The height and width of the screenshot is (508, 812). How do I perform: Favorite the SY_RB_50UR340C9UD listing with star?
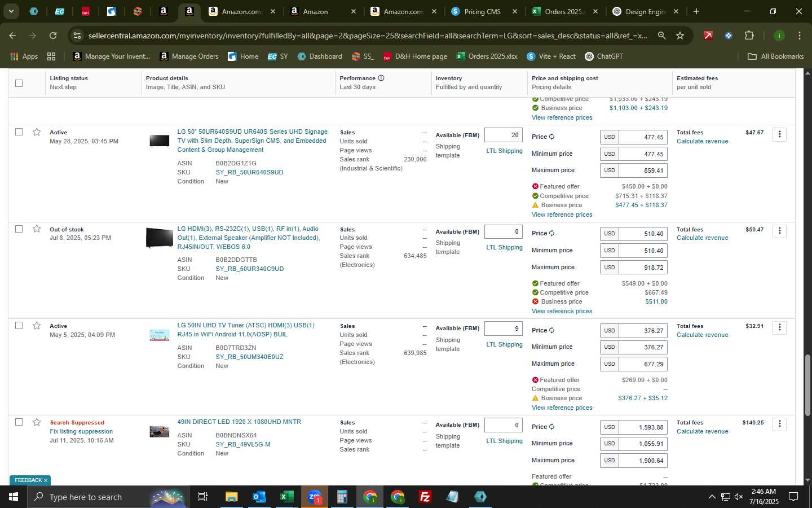[x=37, y=229]
